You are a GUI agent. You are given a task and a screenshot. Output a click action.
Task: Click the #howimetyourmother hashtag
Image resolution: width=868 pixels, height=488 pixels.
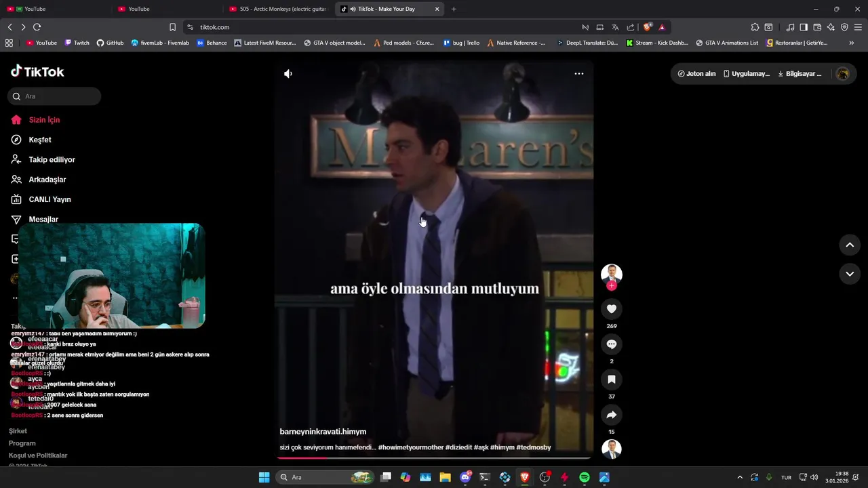pos(411,447)
